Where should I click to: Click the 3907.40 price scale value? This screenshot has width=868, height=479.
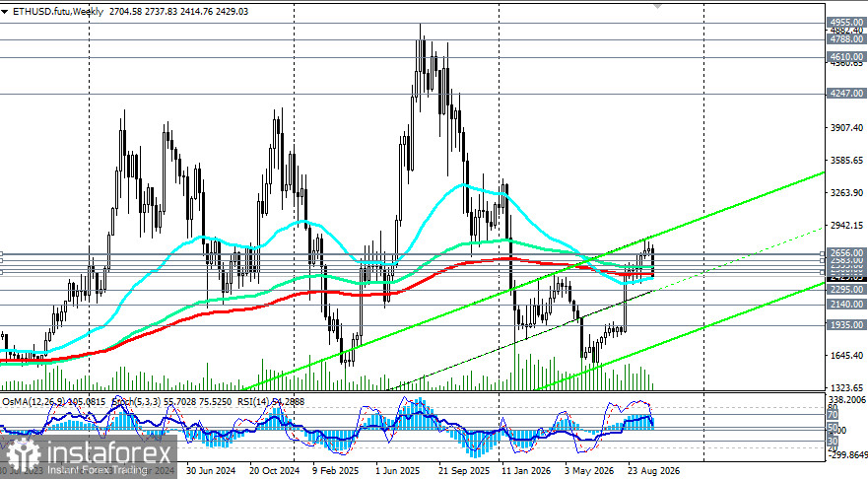(846, 128)
